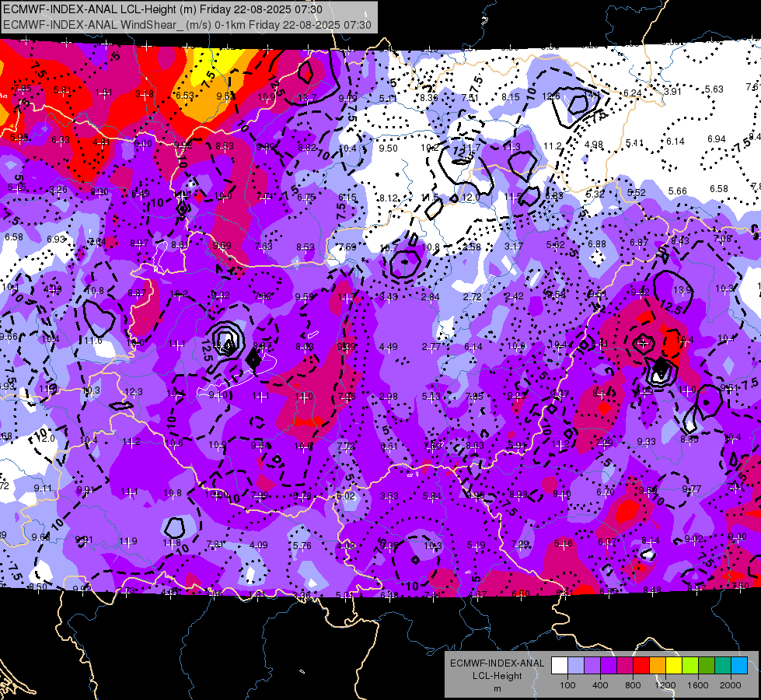Image resolution: width=761 pixels, height=700 pixels.
Task: Click the map value '2.77'
Action: point(431,346)
